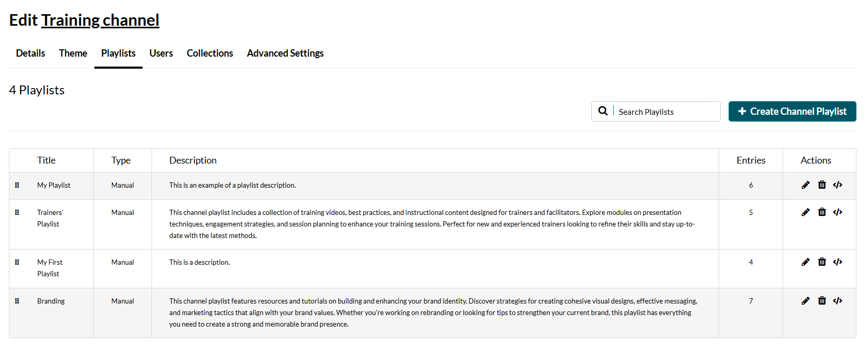Click Create Channel Playlist button
The image size is (868, 346).
point(792,112)
